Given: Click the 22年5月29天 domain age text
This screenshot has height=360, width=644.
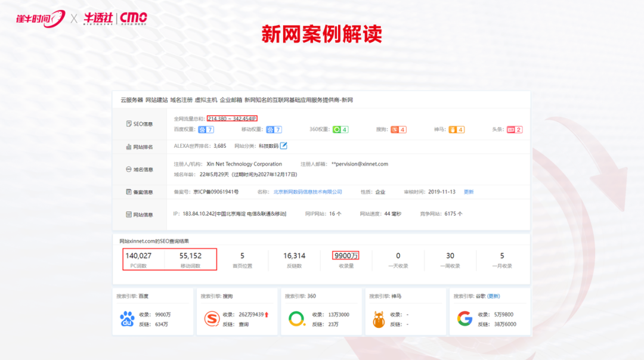Looking at the screenshot, I should coord(214,175).
